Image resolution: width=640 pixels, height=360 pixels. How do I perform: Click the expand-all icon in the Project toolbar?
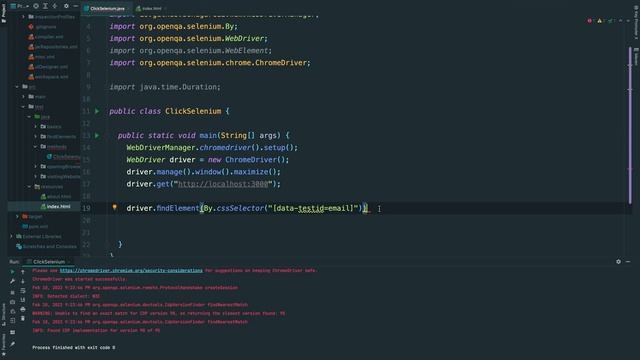click(x=45, y=6)
